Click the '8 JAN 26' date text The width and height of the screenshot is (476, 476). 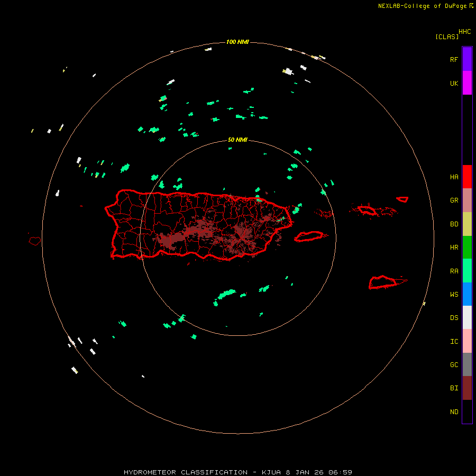pyautogui.click(x=305, y=472)
